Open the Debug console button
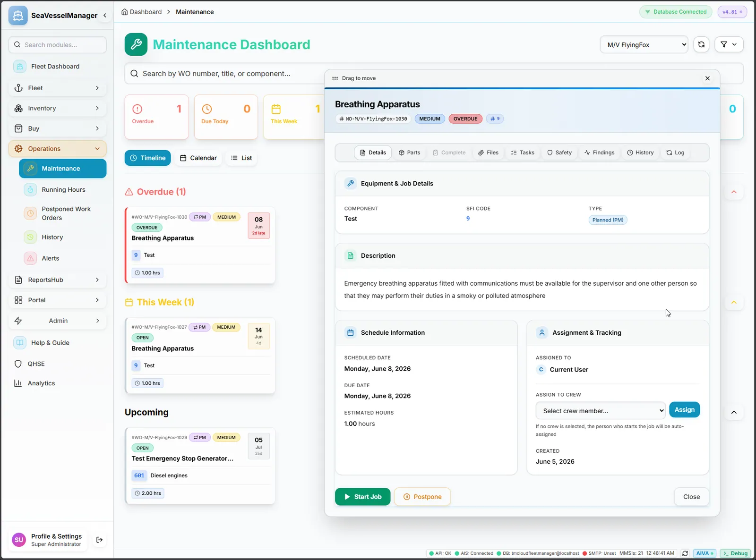Image resolution: width=756 pixels, height=560 pixels. [736, 553]
